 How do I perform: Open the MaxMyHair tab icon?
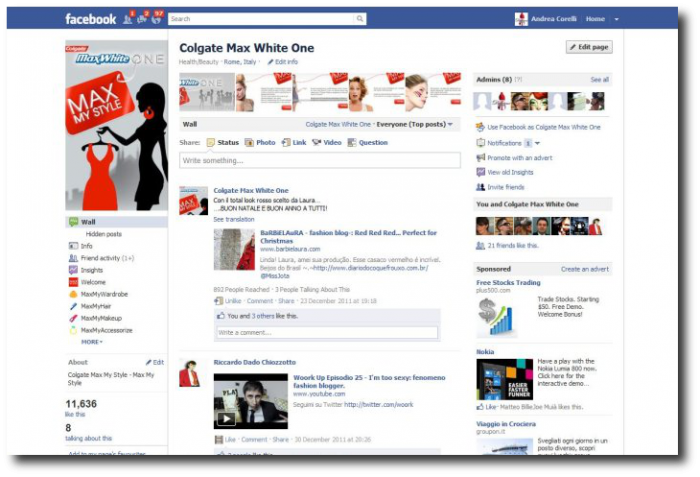coord(73,306)
